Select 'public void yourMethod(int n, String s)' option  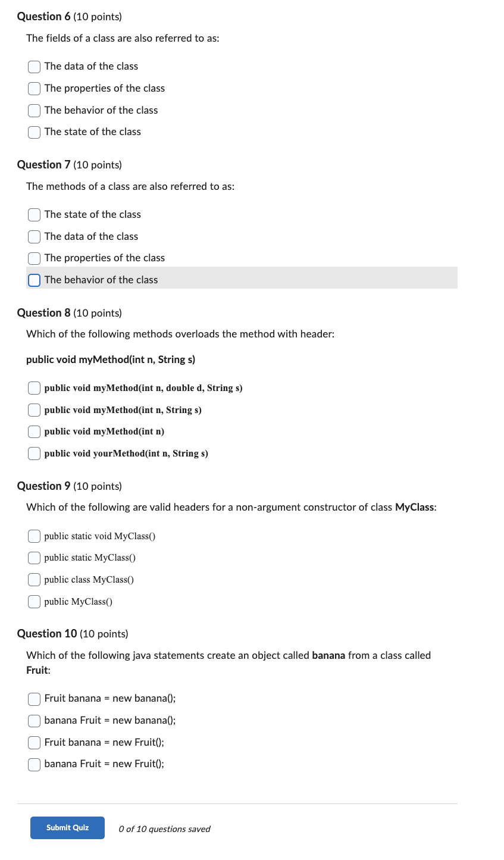(34, 454)
